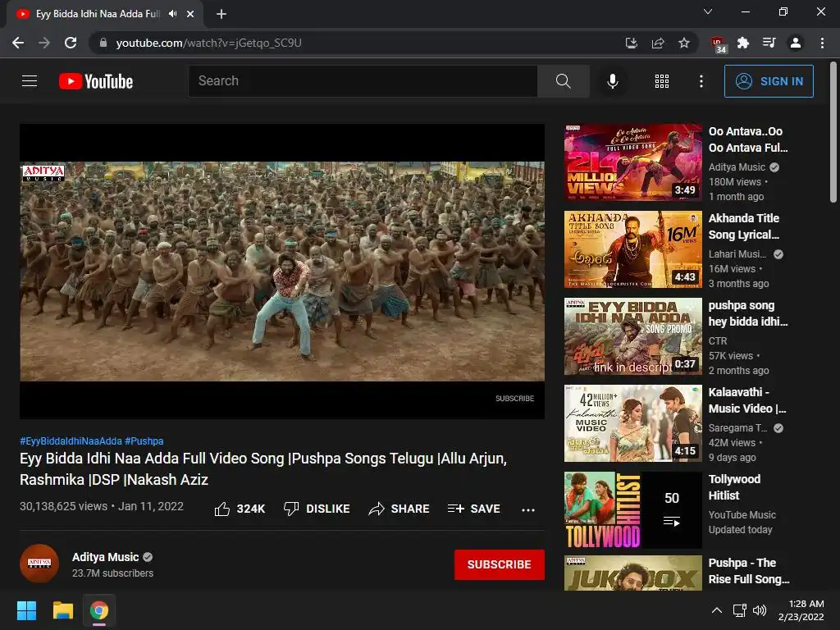The image size is (840, 630).
Task: Open tab search chevron in title bar
Action: coord(708,11)
